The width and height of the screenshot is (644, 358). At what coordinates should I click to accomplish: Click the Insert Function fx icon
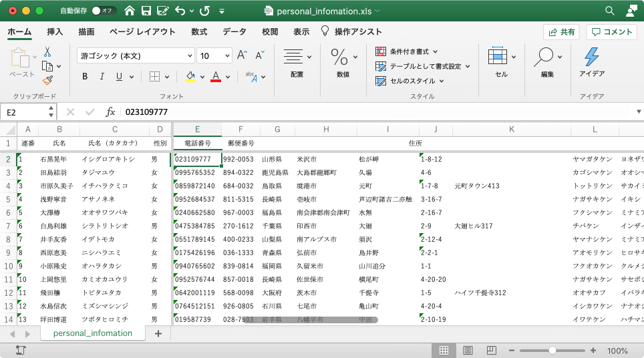(x=111, y=112)
